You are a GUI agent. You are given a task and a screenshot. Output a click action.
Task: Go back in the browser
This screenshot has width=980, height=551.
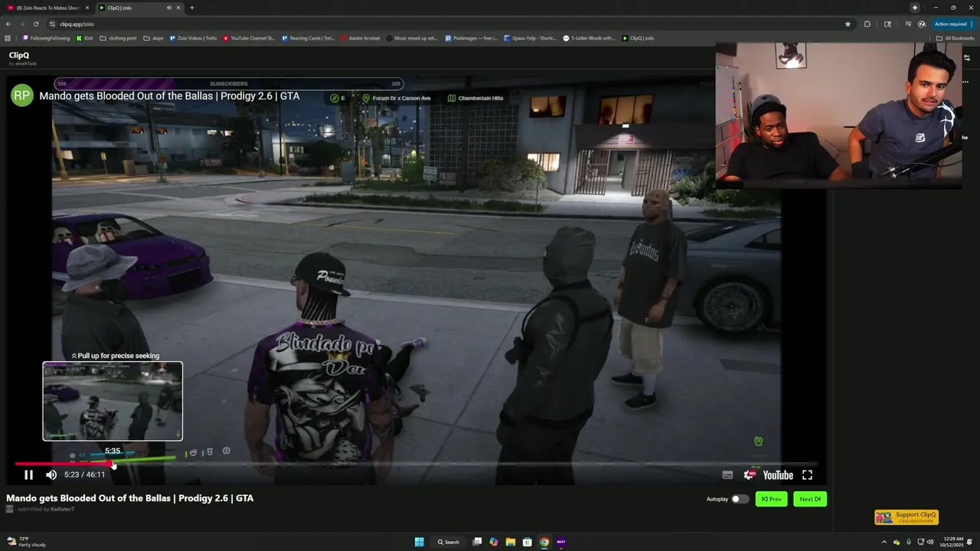(8, 24)
